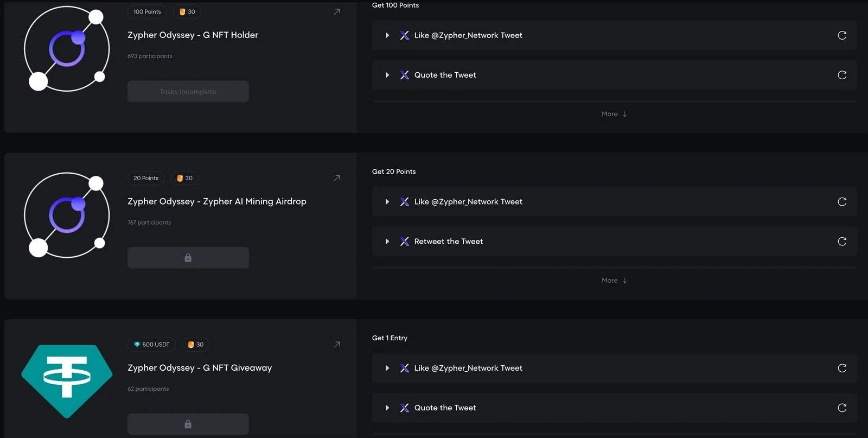
Task: Click the lock icon in AI Mining Airdrop card
Action: [x=188, y=258]
